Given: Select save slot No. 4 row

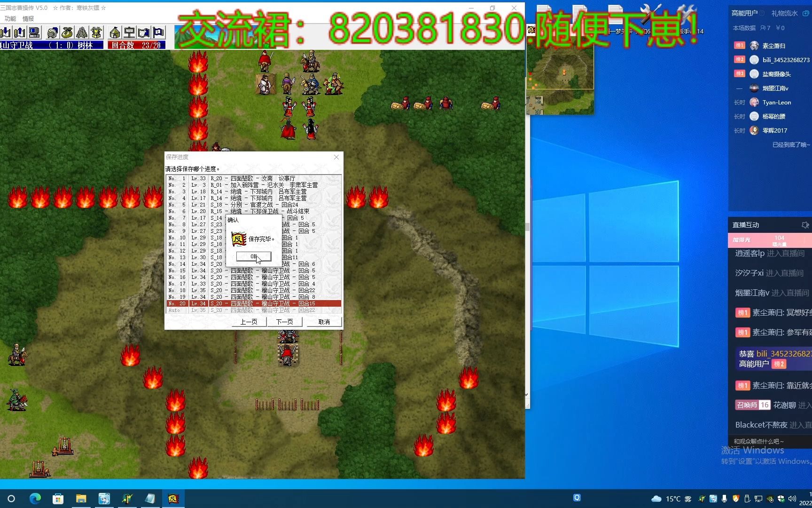Looking at the screenshot, I should [x=254, y=198].
